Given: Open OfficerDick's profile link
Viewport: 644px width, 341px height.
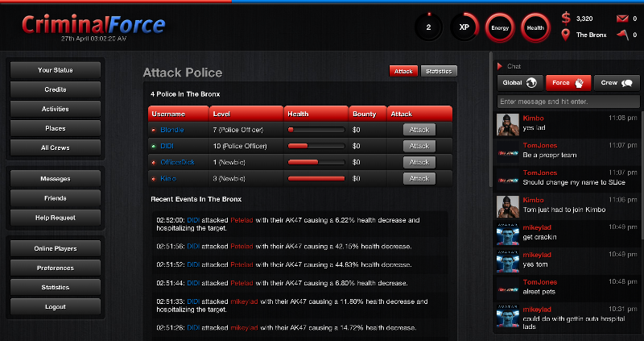Looking at the screenshot, I should click(x=177, y=162).
